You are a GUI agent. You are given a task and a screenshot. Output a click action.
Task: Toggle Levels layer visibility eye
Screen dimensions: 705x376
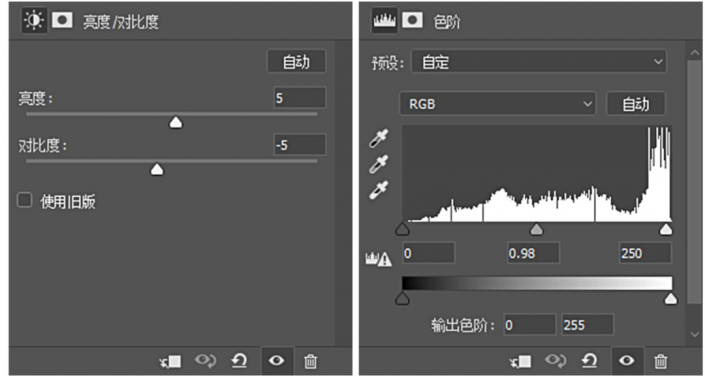coord(627,361)
